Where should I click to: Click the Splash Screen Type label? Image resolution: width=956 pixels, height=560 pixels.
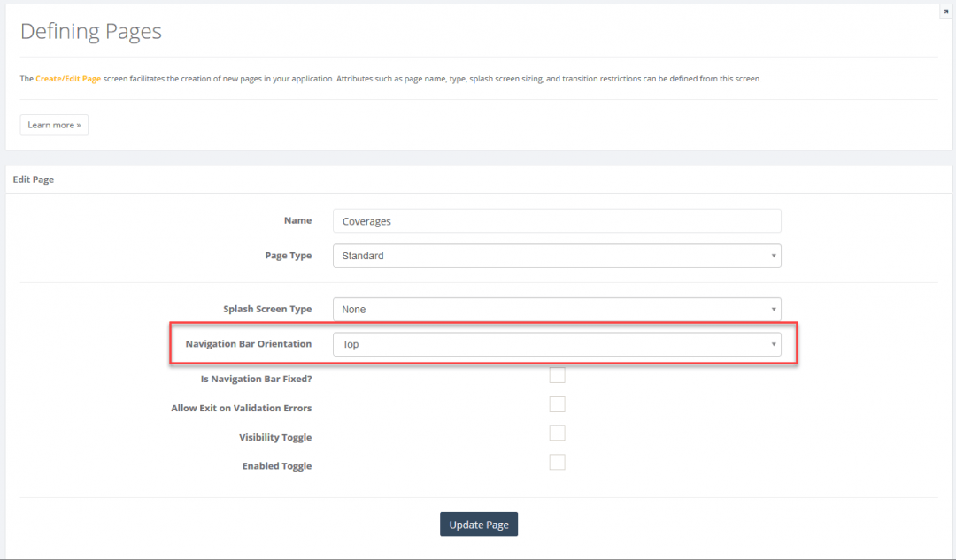point(267,310)
